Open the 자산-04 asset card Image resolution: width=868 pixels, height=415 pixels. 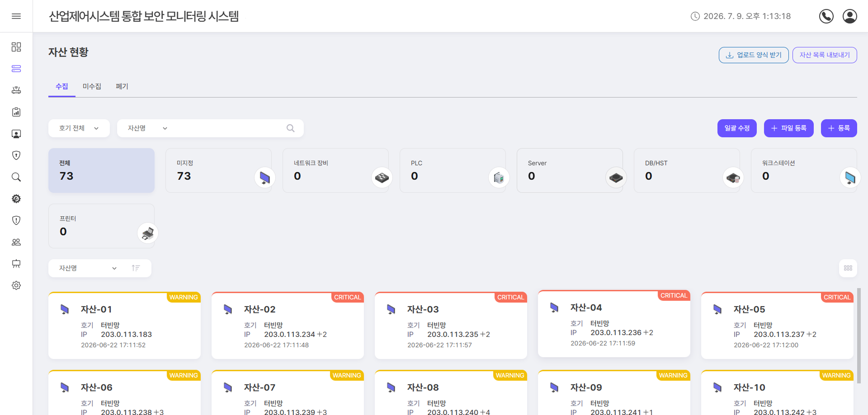[614, 324]
